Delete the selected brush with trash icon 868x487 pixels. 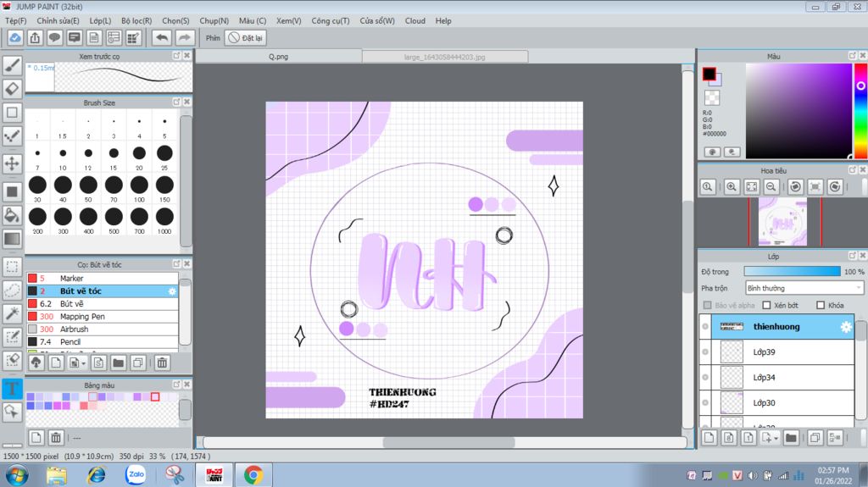coord(162,363)
